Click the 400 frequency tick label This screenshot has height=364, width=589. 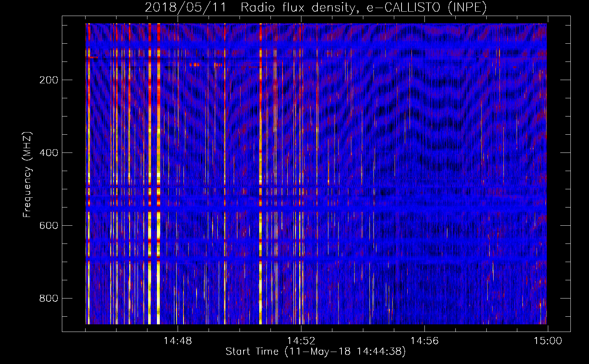(49, 153)
